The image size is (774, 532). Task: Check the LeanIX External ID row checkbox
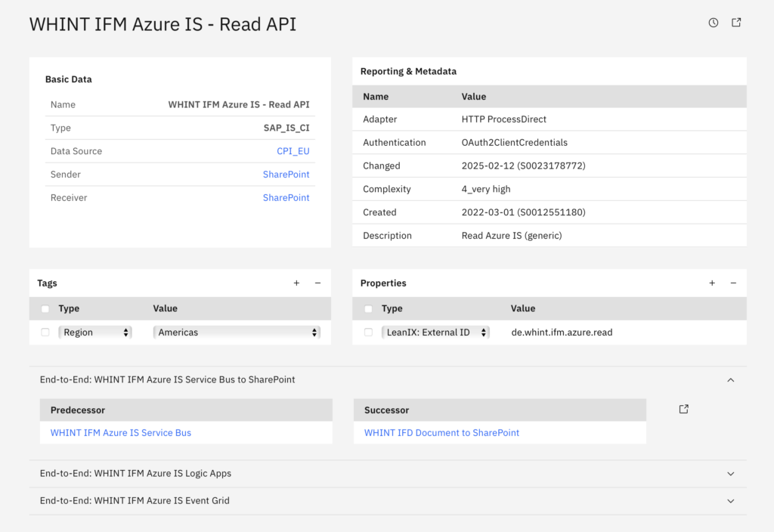(368, 332)
